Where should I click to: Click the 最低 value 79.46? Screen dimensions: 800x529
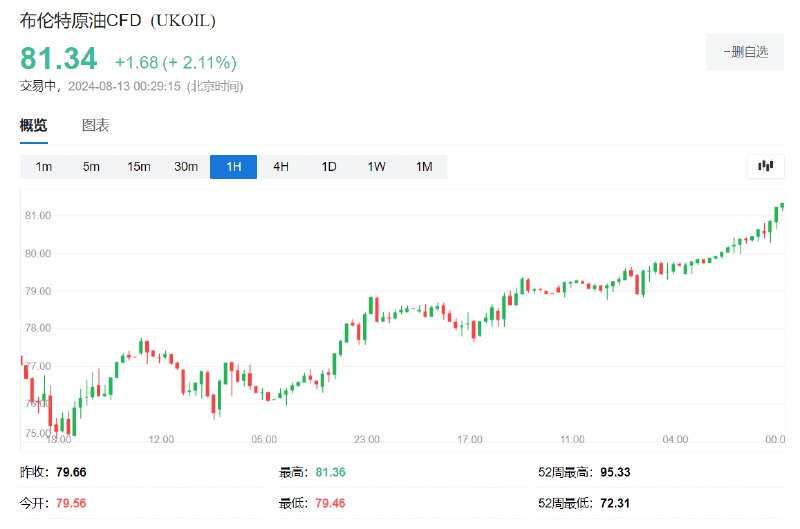click(330, 503)
